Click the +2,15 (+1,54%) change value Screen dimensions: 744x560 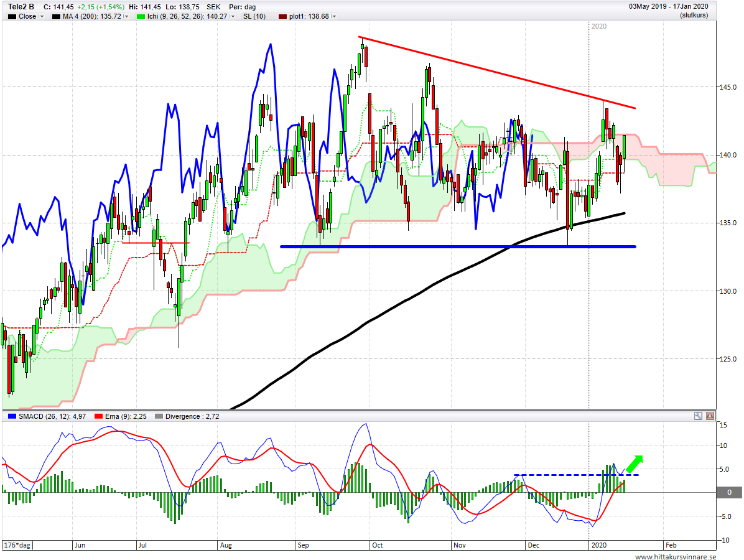(x=101, y=7)
